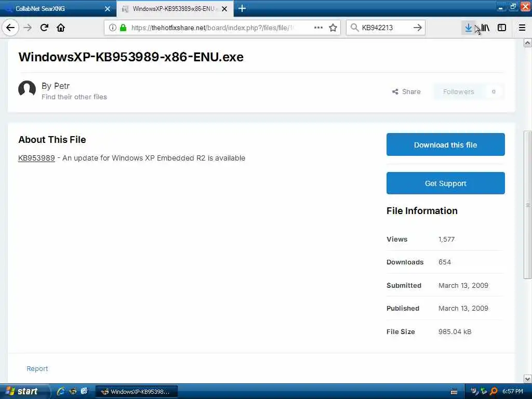The width and height of the screenshot is (532, 399).
Task: Click Find their other files
Action: [x=74, y=97]
